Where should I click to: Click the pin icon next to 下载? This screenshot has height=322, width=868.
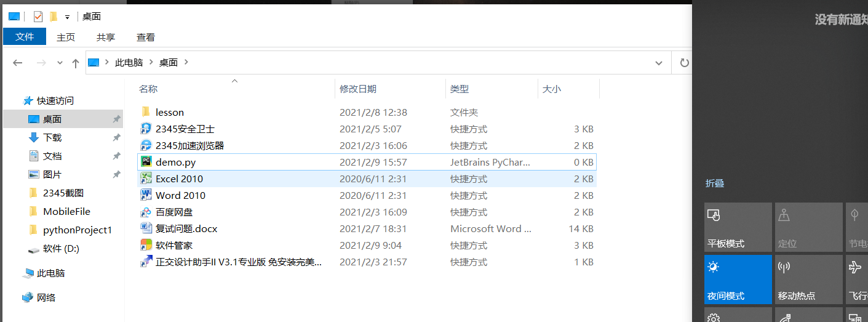116,137
